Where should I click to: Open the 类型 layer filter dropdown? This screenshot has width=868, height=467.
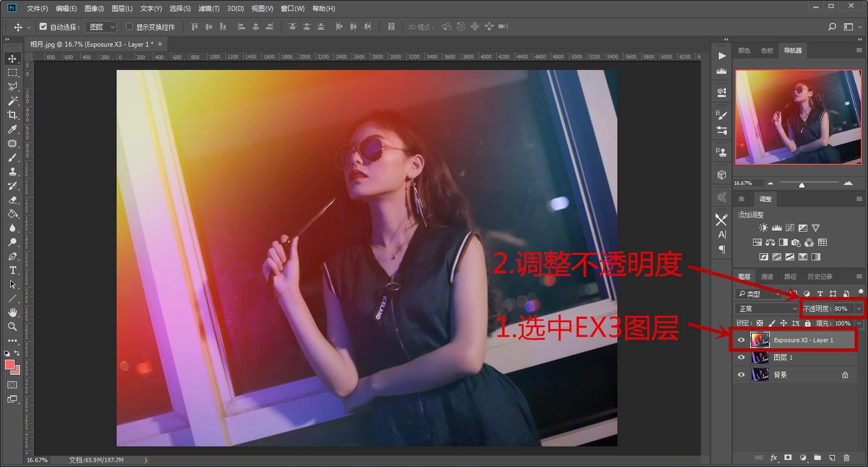[x=758, y=293]
